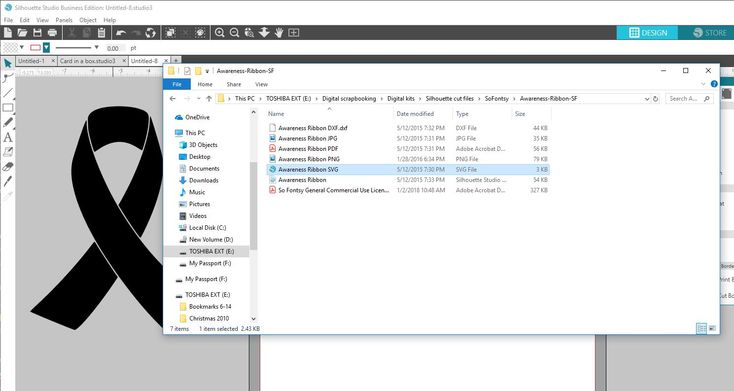Open the recent locations dropdown in Explorer
This screenshot has height=391, width=734.
(x=198, y=99)
